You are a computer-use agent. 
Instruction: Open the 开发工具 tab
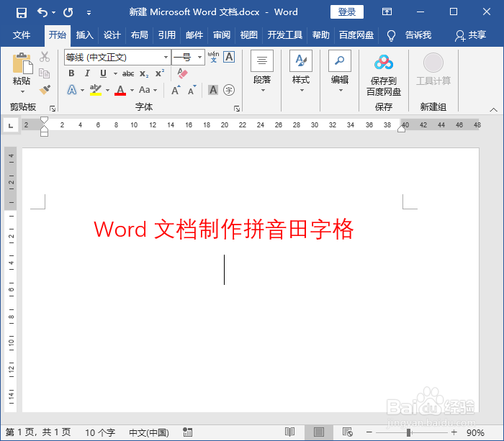click(285, 35)
